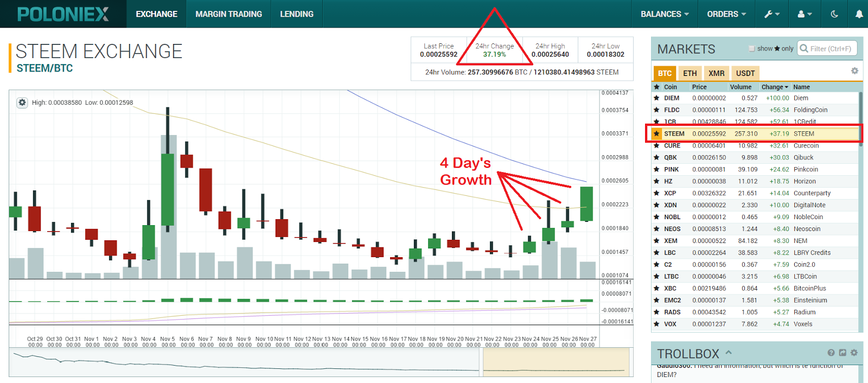The height and width of the screenshot is (383, 868).
Task: Open Margin Trading page
Action: coord(228,14)
